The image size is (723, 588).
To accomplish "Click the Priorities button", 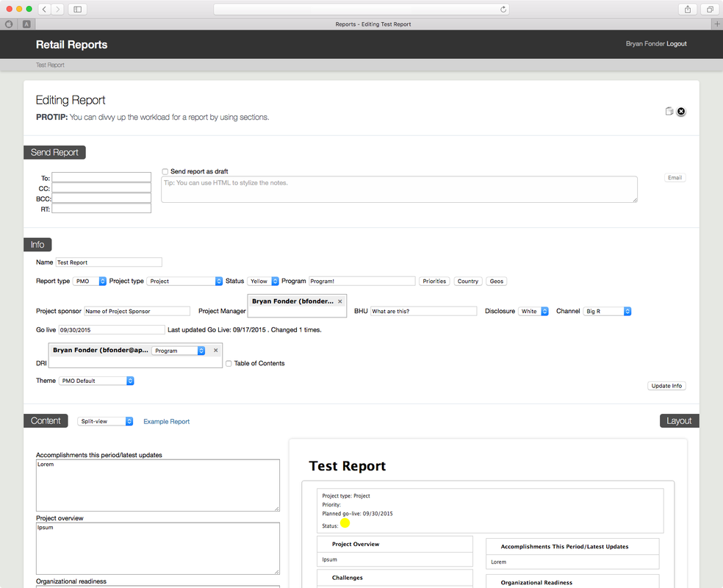I will coord(434,282).
